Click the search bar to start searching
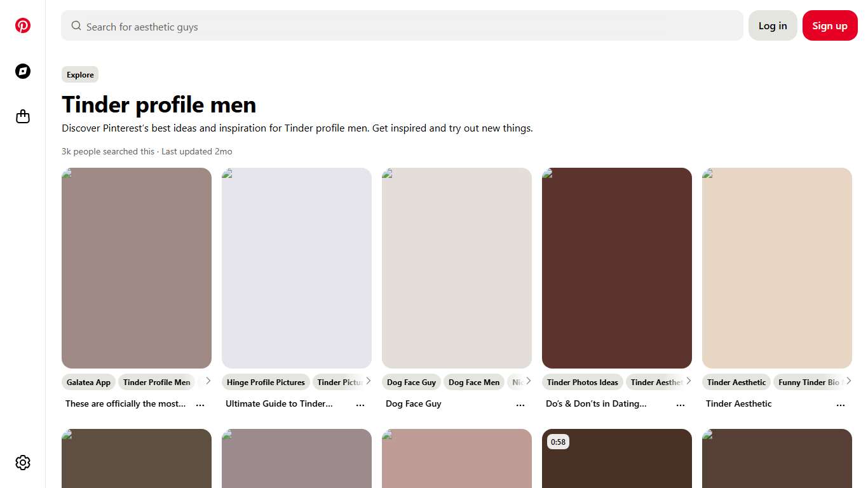Screen dimensions: 868x488 402,26
